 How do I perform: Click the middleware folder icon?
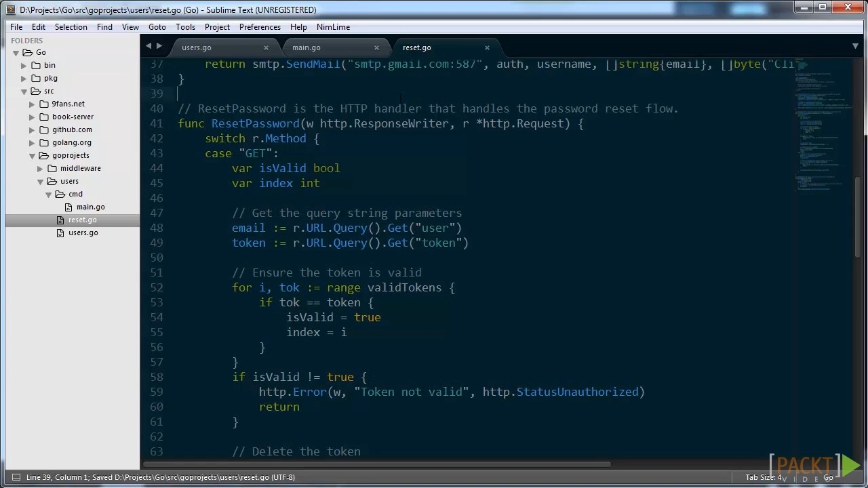point(52,168)
